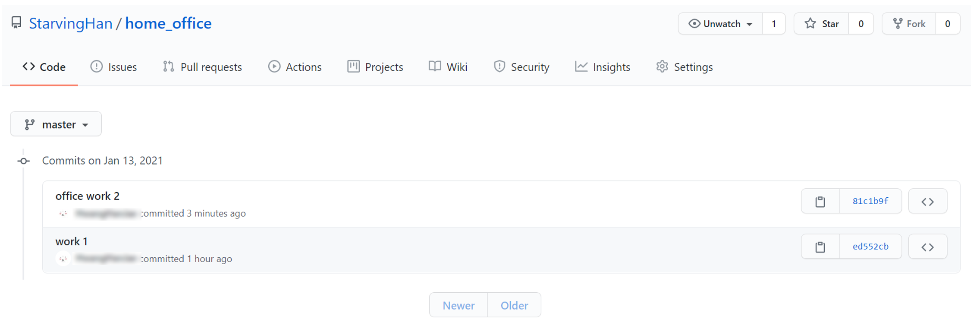Viewport: 980px width, 329px height.
Task: Open the Pull requests tab
Action: click(x=202, y=67)
